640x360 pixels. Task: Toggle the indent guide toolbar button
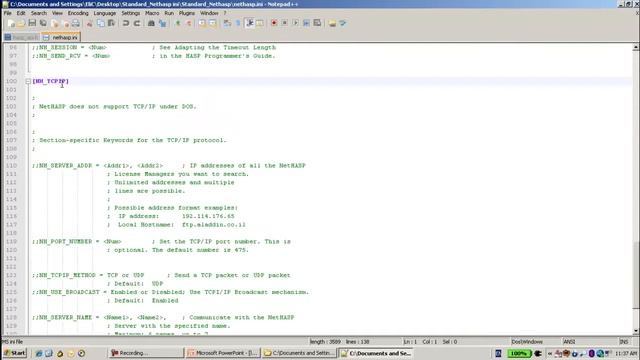point(250,23)
